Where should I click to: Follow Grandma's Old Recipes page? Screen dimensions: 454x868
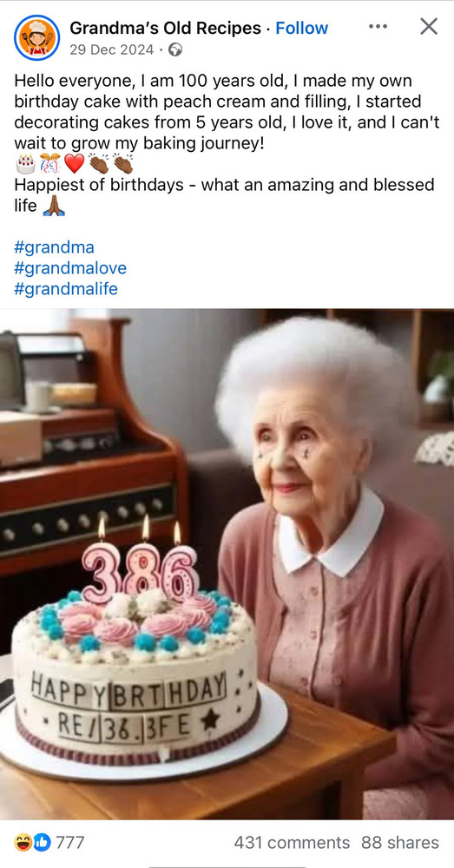click(302, 28)
